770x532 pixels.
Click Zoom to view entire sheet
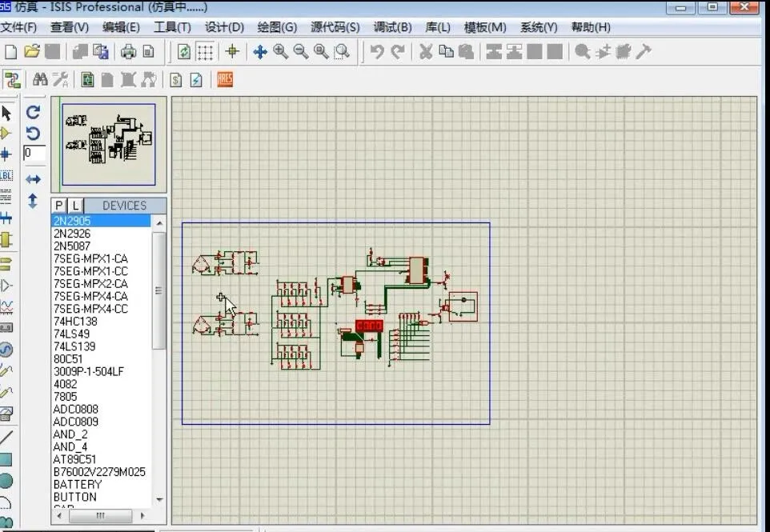[321, 51]
